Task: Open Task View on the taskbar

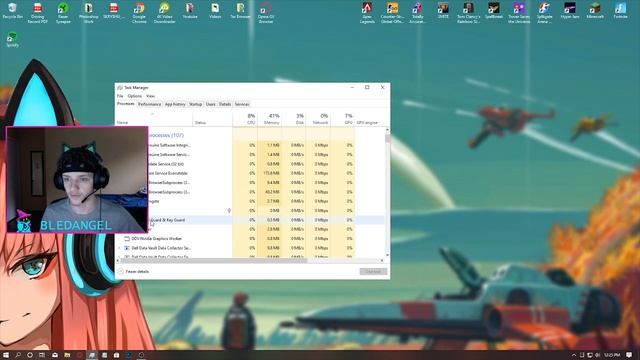Action: point(42,355)
